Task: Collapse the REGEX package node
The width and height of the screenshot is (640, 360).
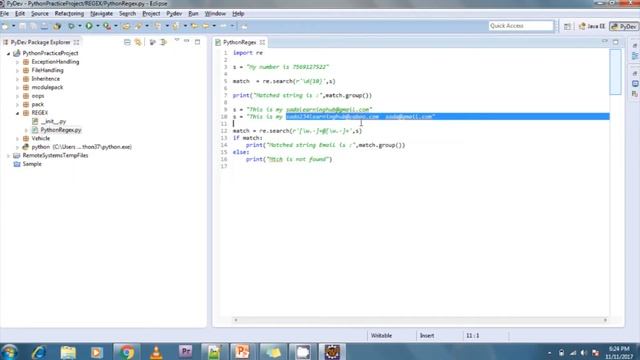Action: coord(17,113)
